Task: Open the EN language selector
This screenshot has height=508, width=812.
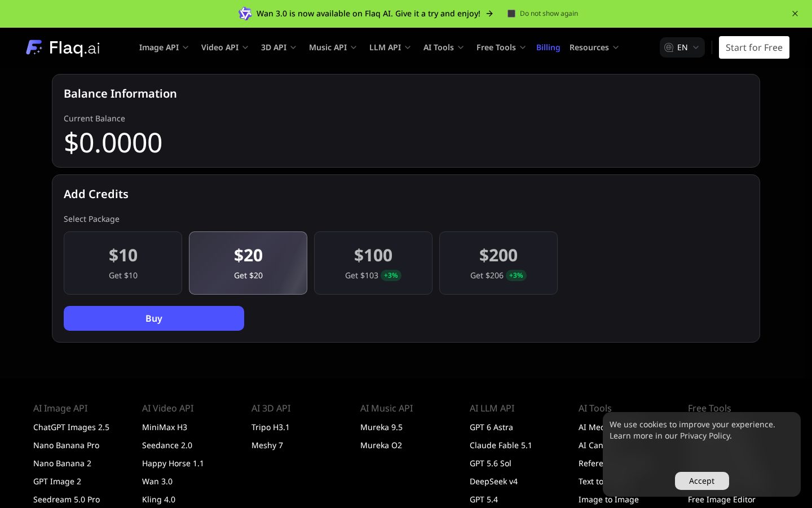Action: pyautogui.click(x=682, y=47)
